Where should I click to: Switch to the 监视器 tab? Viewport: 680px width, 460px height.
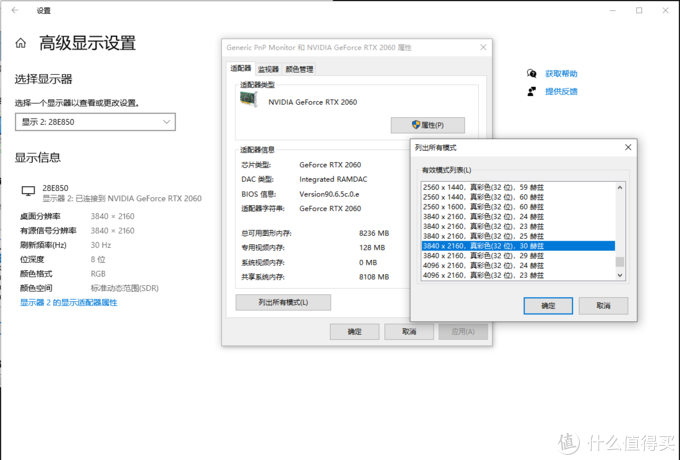point(268,69)
